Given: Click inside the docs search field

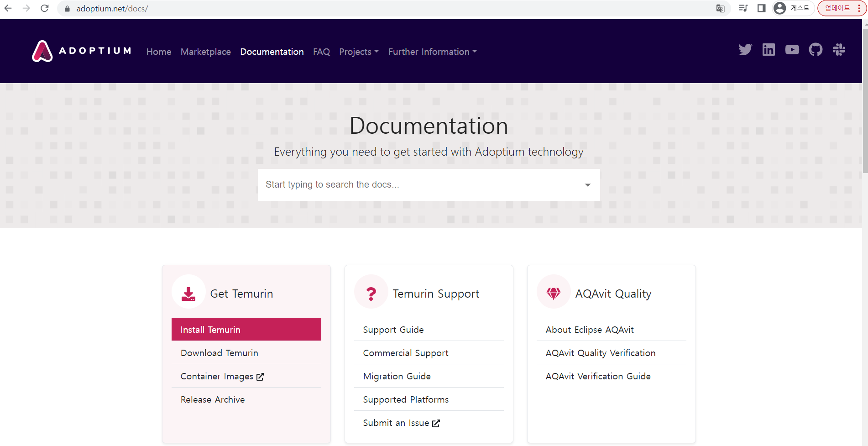Looking at the screenshot, I should 411,184.
